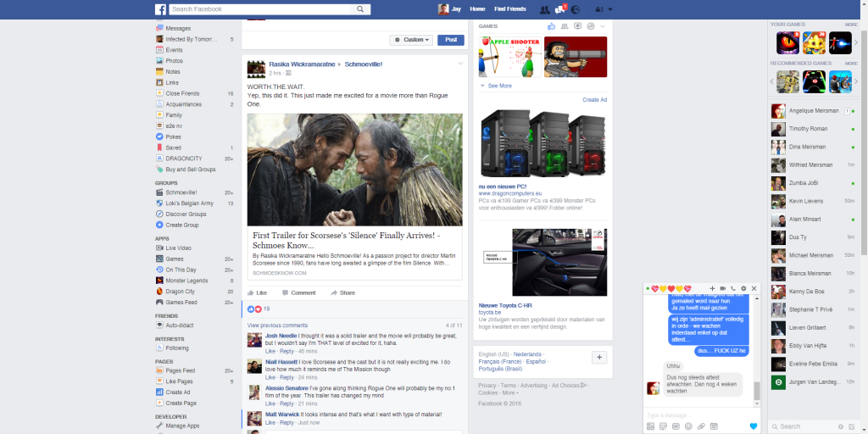The height and width of the screenshot is (434, 868).
Task: Add people to chat with plus icon
Action: pyautogui.click(x=712, y=288)
